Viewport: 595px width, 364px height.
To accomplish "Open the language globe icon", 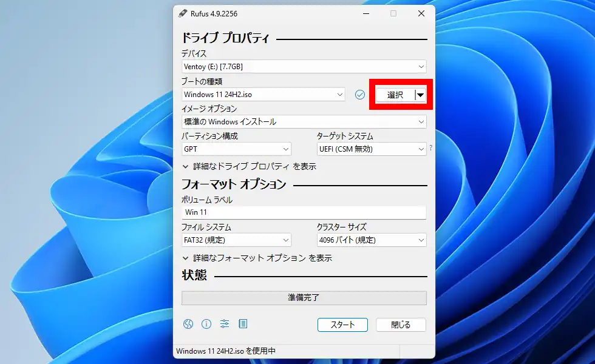I will pos(188,324).
